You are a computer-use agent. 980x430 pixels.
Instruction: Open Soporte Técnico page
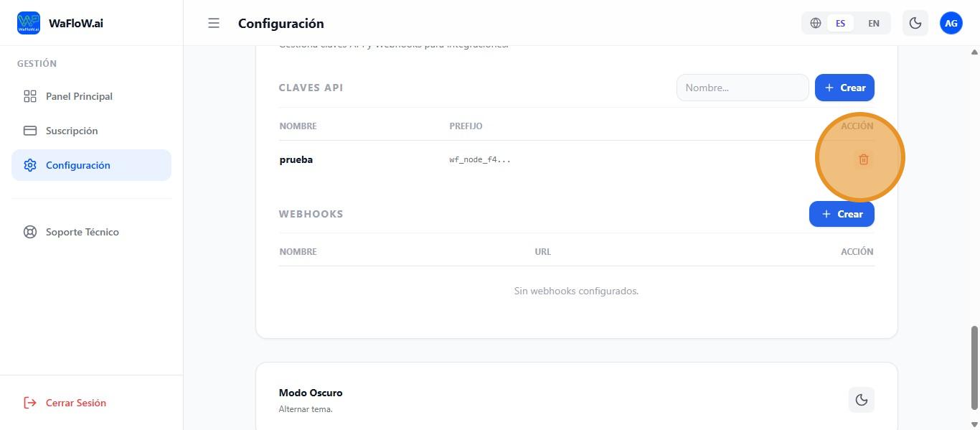pos(82,232)
